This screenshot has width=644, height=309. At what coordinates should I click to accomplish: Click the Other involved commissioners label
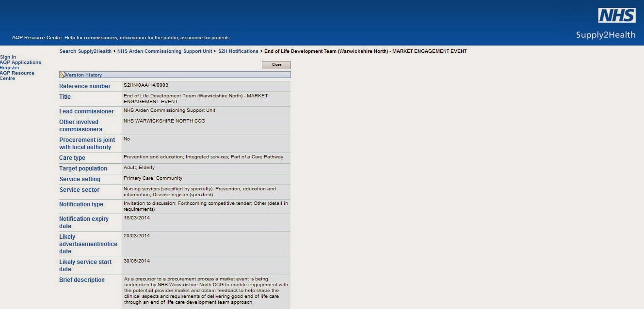point(80,126)
